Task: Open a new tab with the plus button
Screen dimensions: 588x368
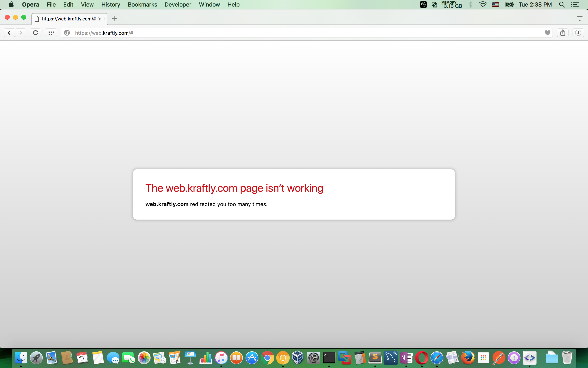Action: (115, 18)
